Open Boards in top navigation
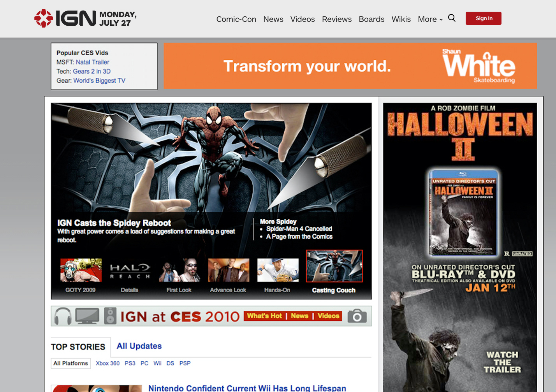This screenshot has height=392, width=556. [x=371, y=19]
